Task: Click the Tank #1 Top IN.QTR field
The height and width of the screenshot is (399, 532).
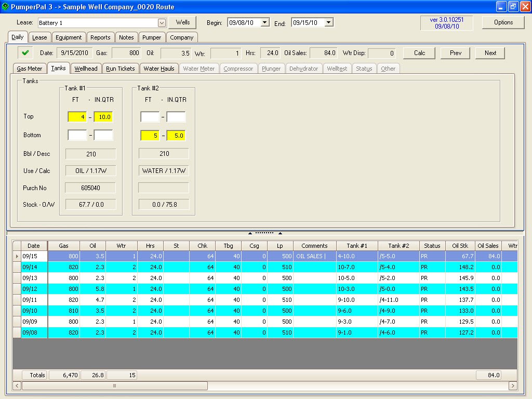Action: pyautogui.click(x=103, y=117)
